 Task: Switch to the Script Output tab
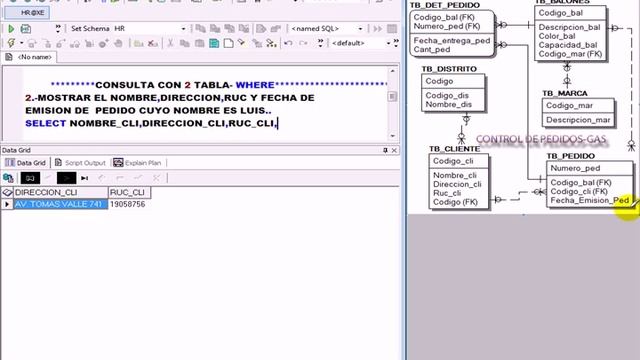coord(80,163)
